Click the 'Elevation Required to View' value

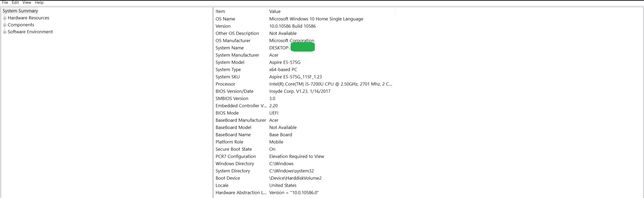(x=297, y=156)
